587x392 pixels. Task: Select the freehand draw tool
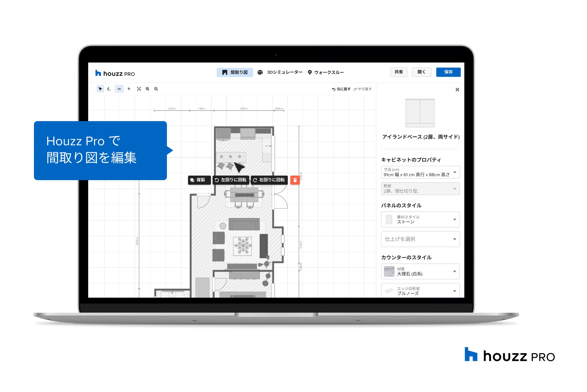[x=109, y=89]
